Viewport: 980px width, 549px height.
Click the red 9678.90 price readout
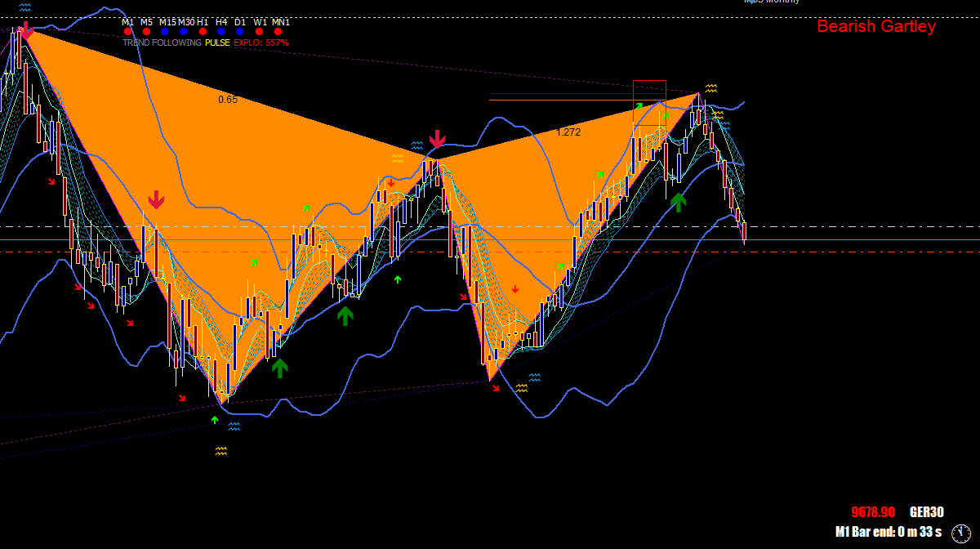(x=873, y=512)
